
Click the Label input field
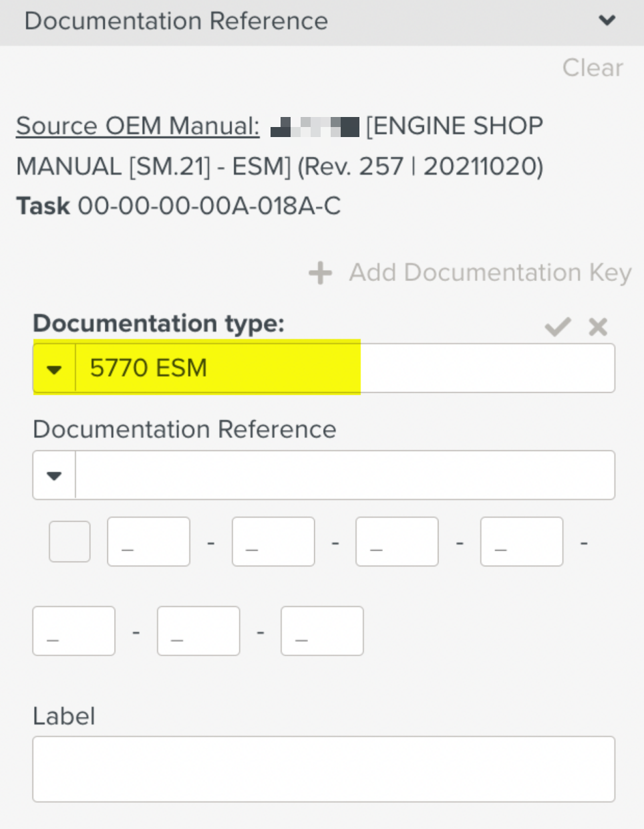tap(323, 768)
